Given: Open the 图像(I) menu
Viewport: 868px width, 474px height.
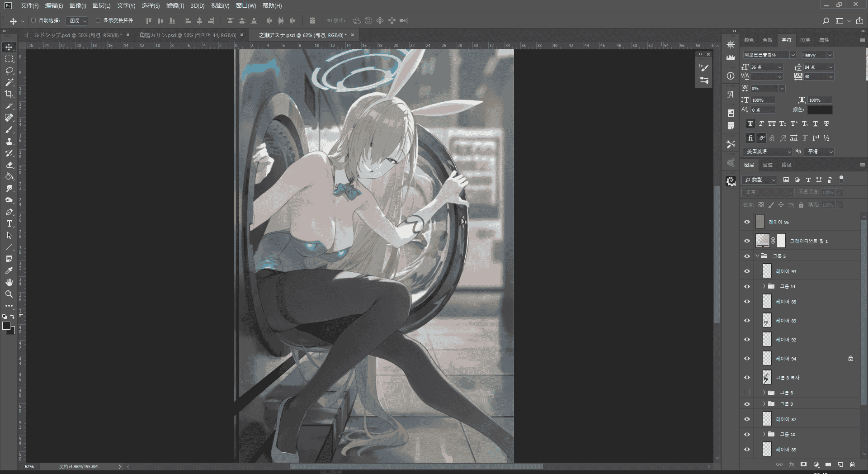Looking at the screenshot, I should pos(78,5).
